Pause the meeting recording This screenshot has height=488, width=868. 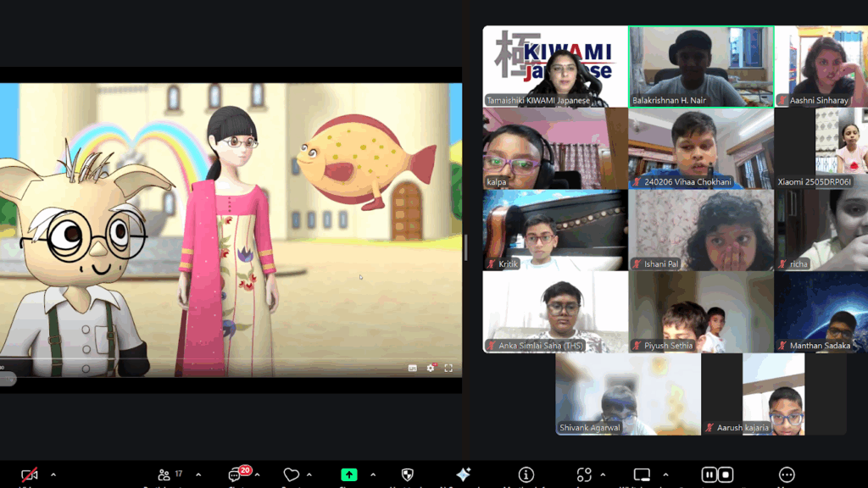point(709,475)
